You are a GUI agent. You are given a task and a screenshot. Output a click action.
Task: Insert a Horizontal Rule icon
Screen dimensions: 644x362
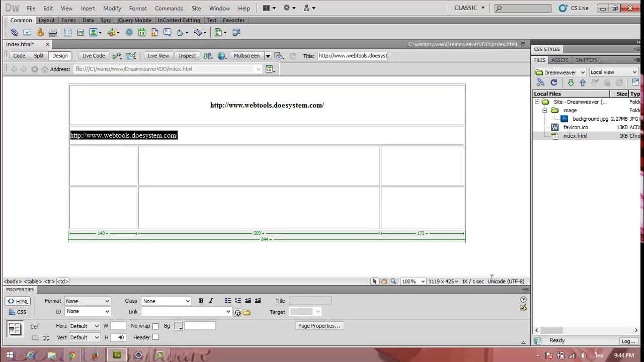tap(53, 32)
